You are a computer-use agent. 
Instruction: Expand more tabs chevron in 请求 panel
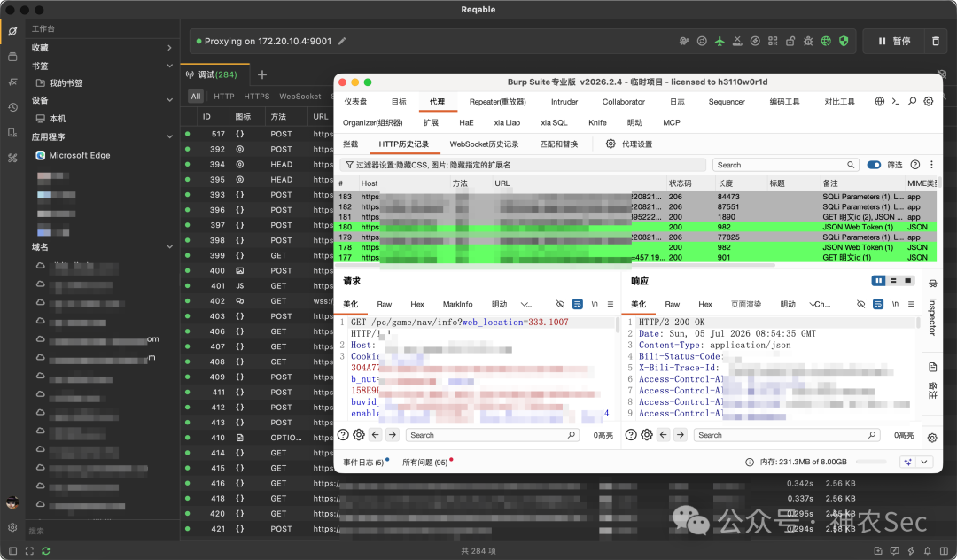(525, 304)
